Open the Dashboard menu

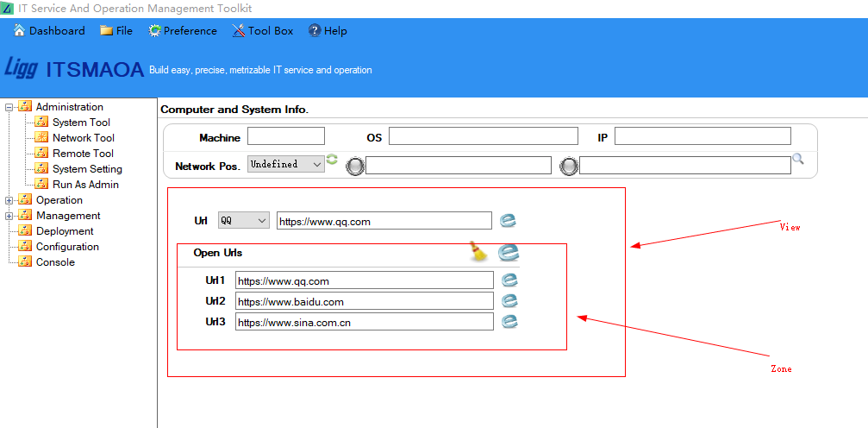pyautogui.click(x=49, y=31)
